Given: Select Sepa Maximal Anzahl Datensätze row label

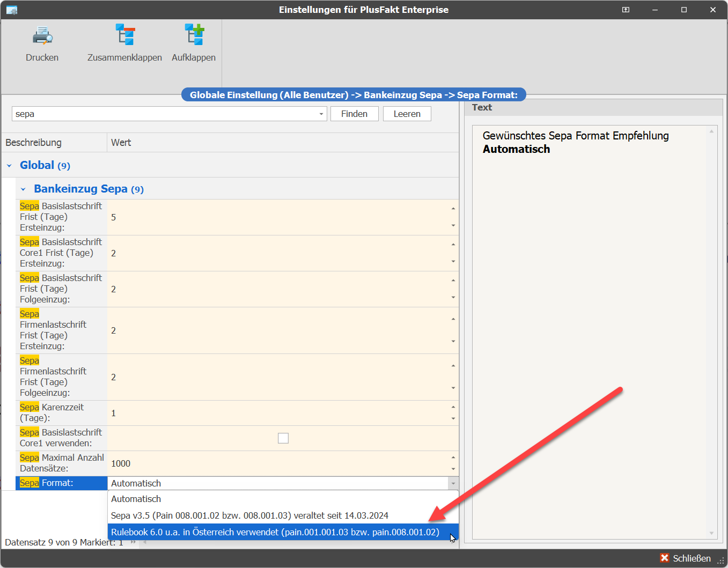Looking at the screenshot, I should pyautogui.click(x=62, y=463).
